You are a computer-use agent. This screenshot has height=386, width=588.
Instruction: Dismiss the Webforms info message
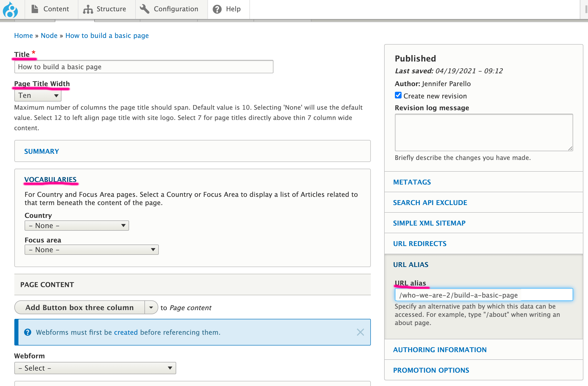pos(360,332)
